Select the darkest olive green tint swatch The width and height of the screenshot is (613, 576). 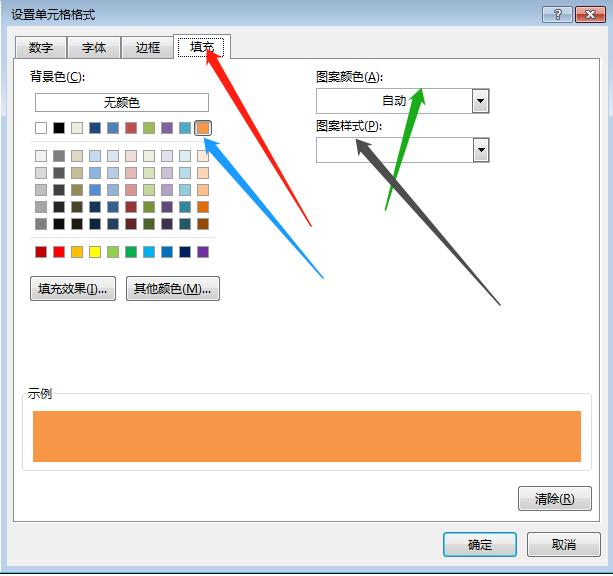[x=149, y=224]
